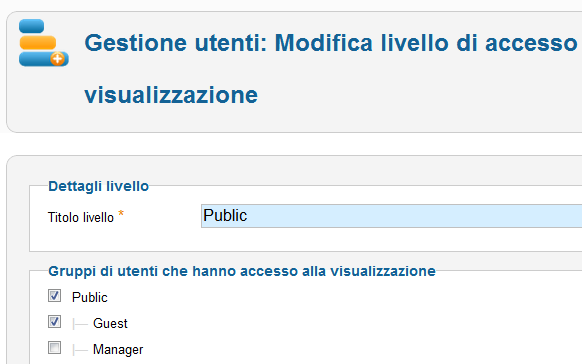582x364 pixels.
Task: Click the Manager group label text
Action: tap(118, 350)
